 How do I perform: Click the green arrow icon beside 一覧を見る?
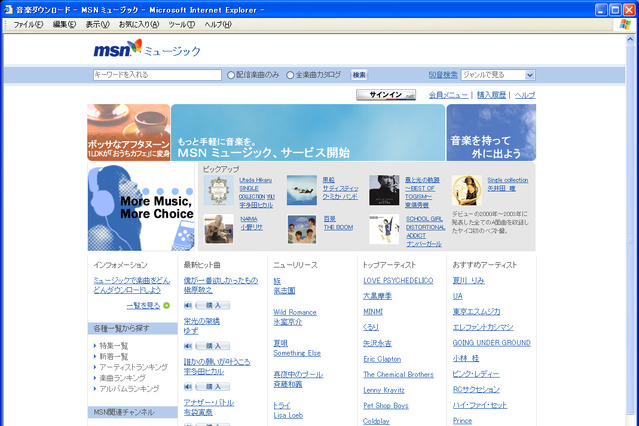(x=166, y=305)
